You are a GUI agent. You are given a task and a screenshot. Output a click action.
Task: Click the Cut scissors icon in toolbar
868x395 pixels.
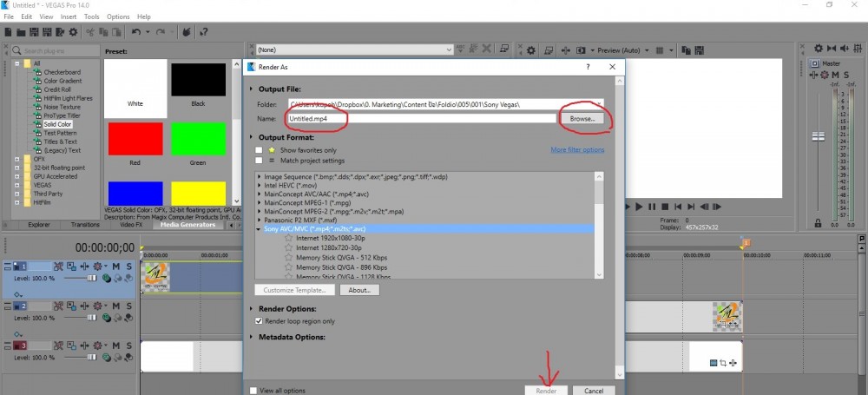tap(91, 32)
